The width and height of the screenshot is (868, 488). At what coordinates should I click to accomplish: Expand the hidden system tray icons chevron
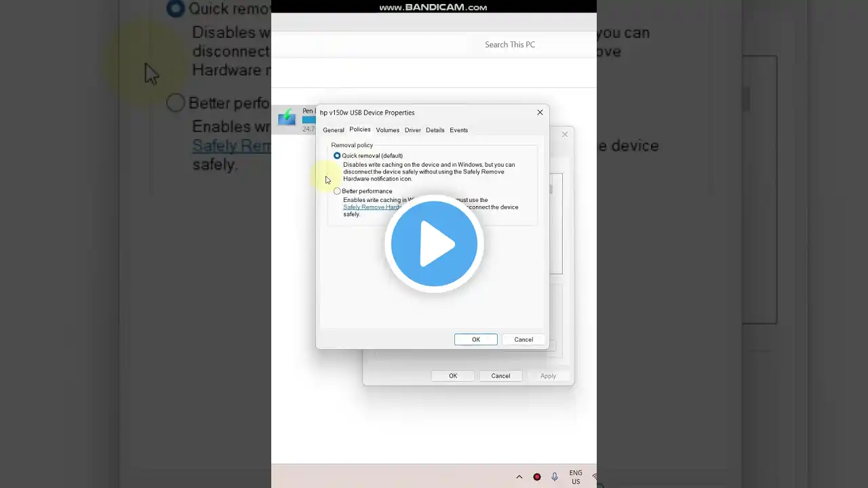click(519, 477)
